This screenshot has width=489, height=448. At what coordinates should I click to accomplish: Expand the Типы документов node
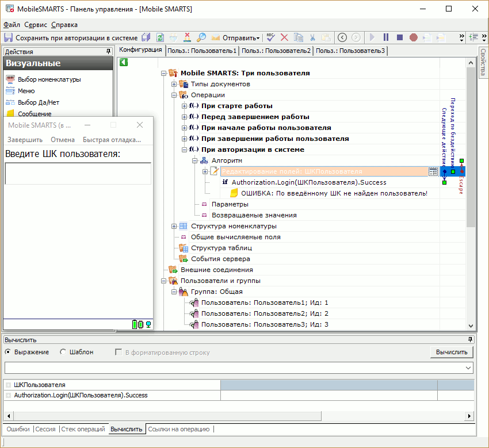coord(174,84)
